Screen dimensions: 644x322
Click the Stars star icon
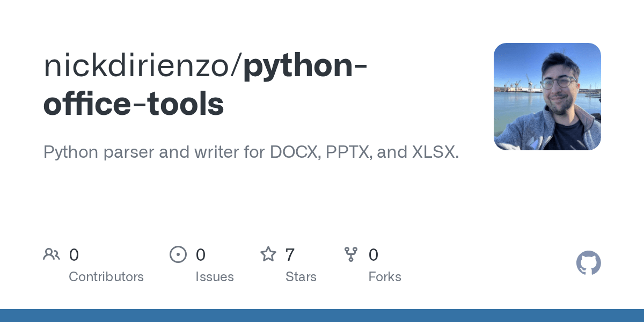268,254
